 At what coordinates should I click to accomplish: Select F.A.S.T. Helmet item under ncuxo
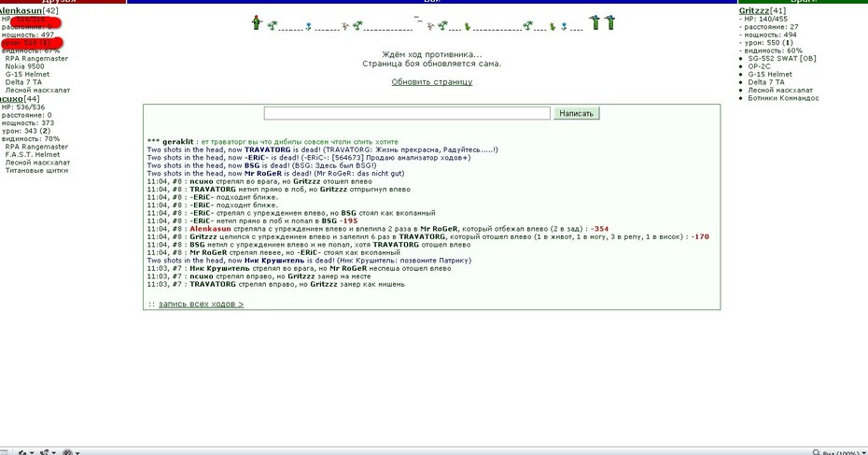32,154
